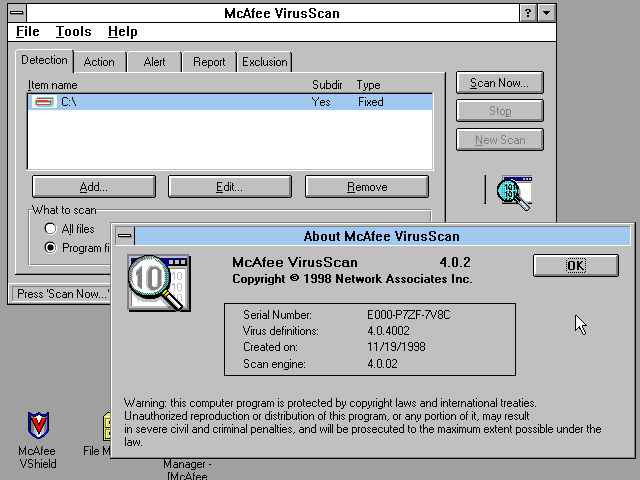Viewport: 640px width, 480px height.
Task: Click the Type column header
Action: coord(368,85)
